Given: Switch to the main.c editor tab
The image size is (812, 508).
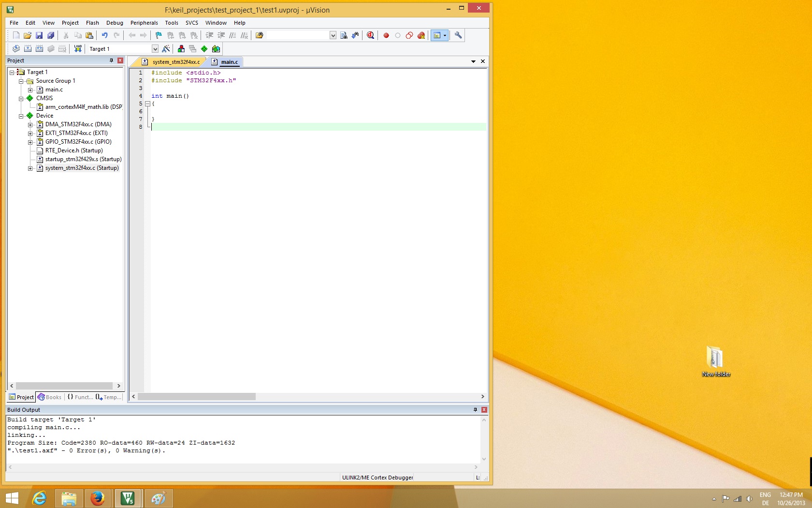Looking at the screenshot, I should point(225,62).
